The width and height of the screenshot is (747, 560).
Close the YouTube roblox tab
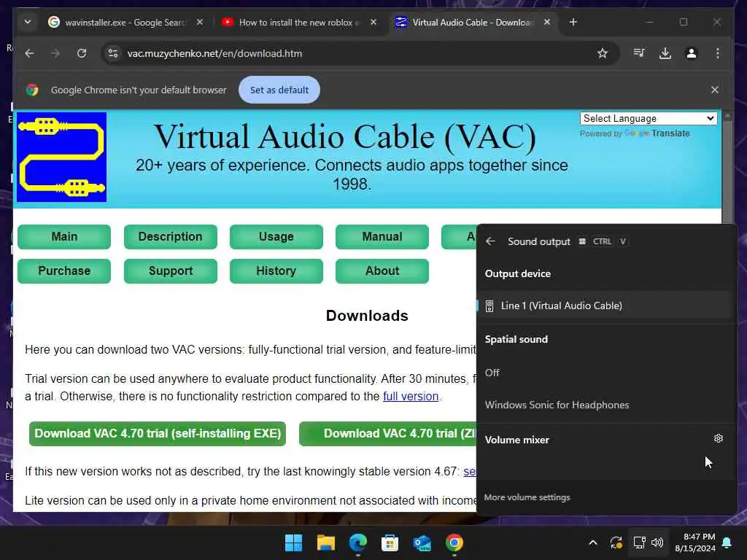[373, 22]
